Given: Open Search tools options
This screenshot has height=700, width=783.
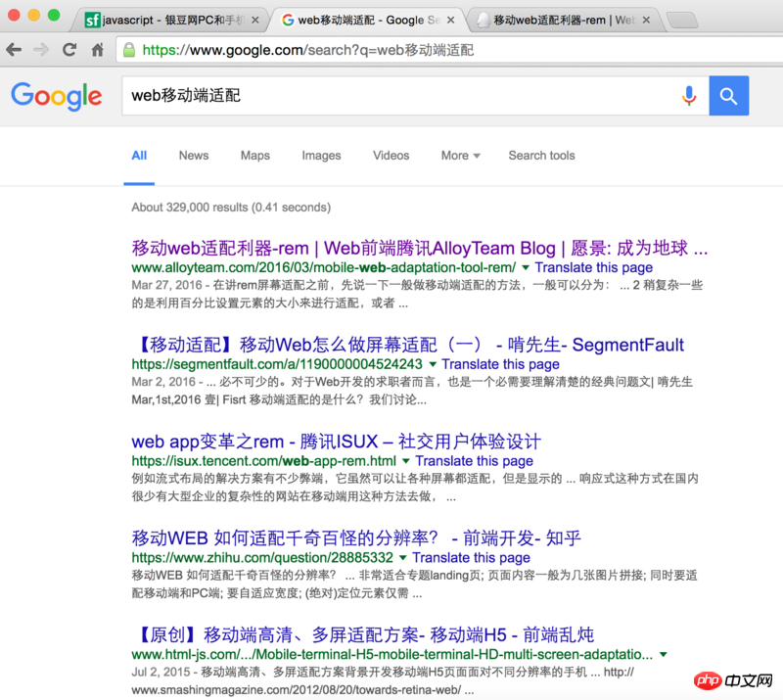Looking at the screenshot, I should point(541,156).
